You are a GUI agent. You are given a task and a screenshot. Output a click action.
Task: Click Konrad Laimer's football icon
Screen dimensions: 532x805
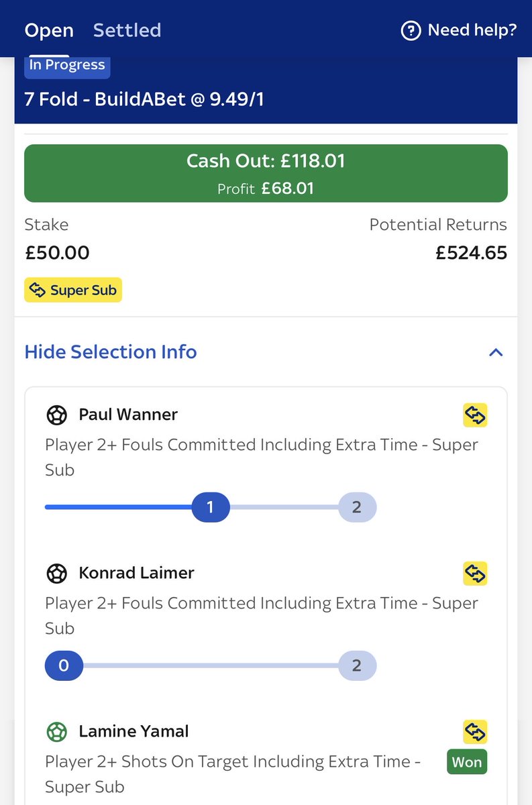click(x=56, y=573)
